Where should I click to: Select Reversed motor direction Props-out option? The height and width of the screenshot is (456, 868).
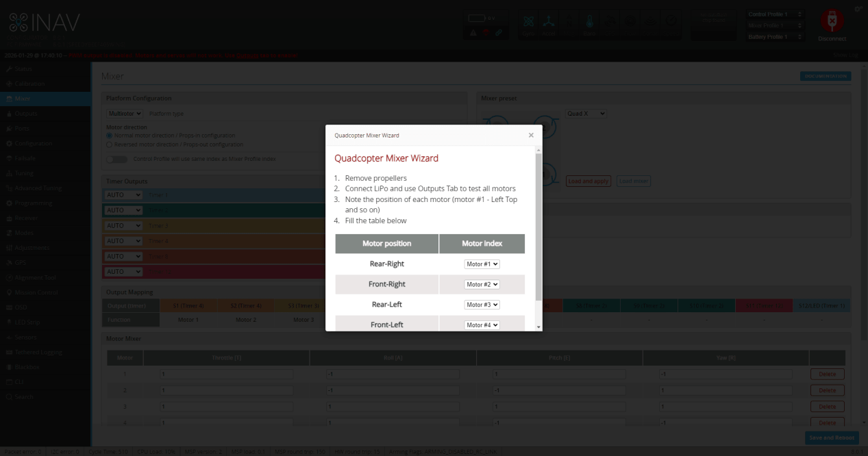109,144
